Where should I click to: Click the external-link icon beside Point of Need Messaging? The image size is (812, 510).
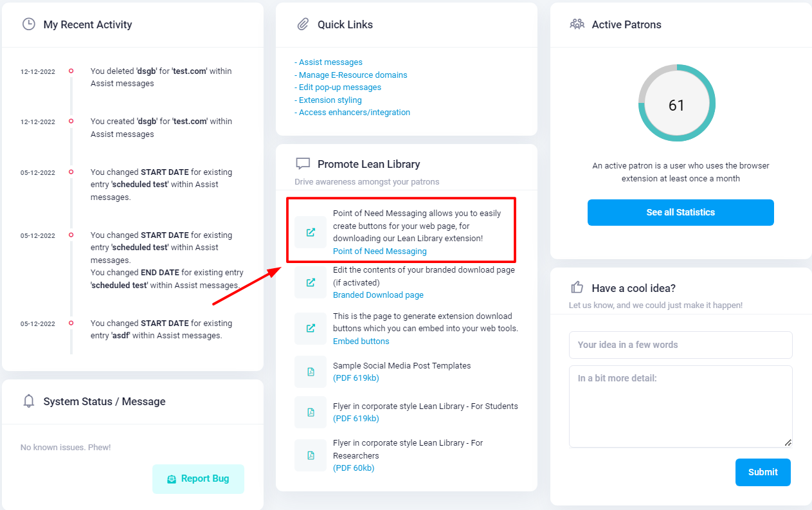click(x=311, y=232)
